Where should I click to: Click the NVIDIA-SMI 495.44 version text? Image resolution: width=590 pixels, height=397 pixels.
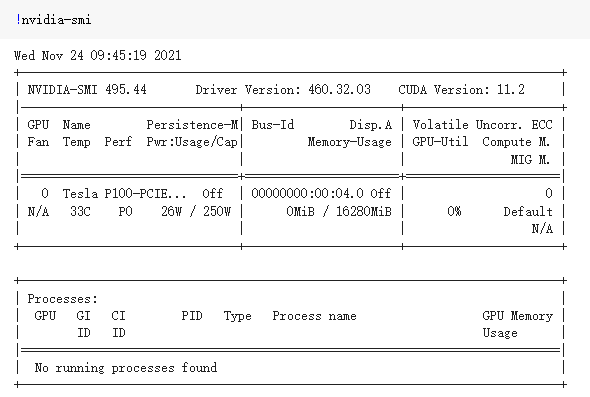point(87,90)
